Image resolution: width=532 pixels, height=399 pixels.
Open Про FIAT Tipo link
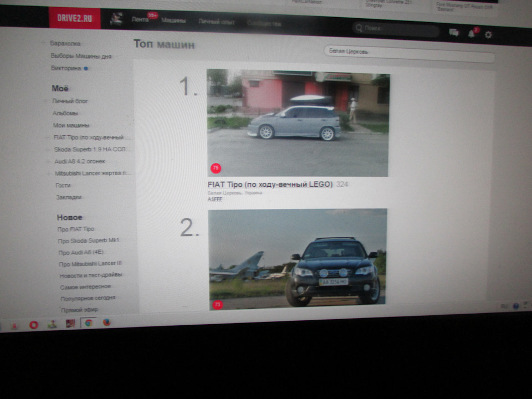(x=76, y=229)
